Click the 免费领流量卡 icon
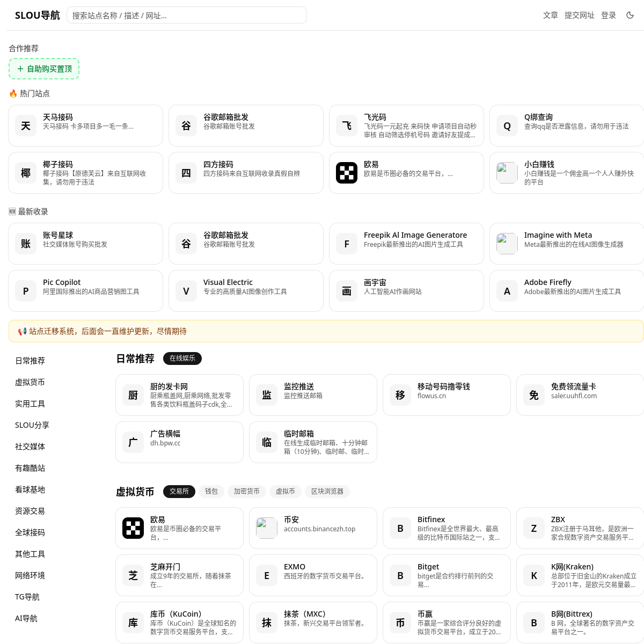Image resolution: width=644 pixels, height=644 pixels. (534, 395)
